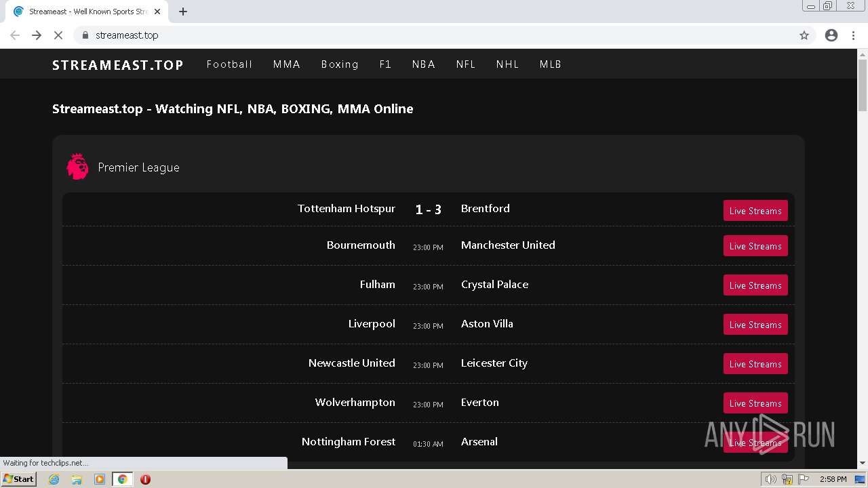868x488 pixels.
Task: Open the volume speaker tray icon
Action: (771, 479)
